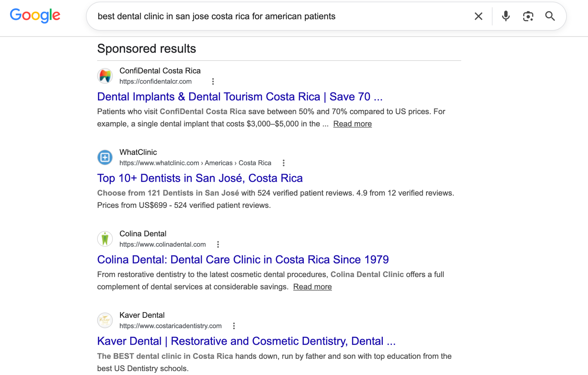
Task: Open Google Lens image search icon
Action: [x=528, y=16]
